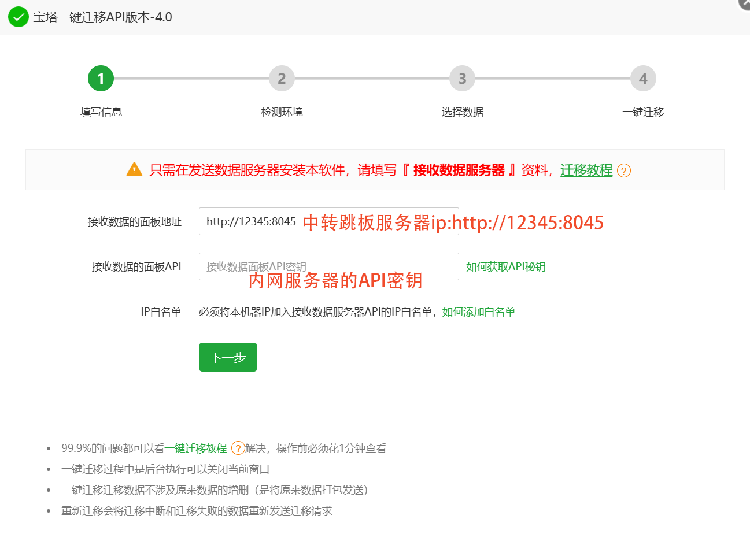This screenshot has height=560, width=750.
Task: Click the 接收数据的面板API field label
Action: [136, 267]
